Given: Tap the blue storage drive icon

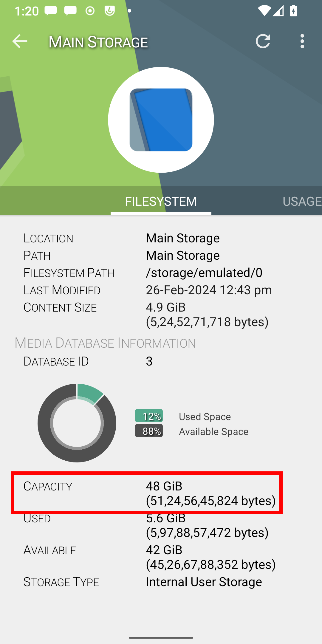Looking at the screenshot, I should tap(161, 119).
